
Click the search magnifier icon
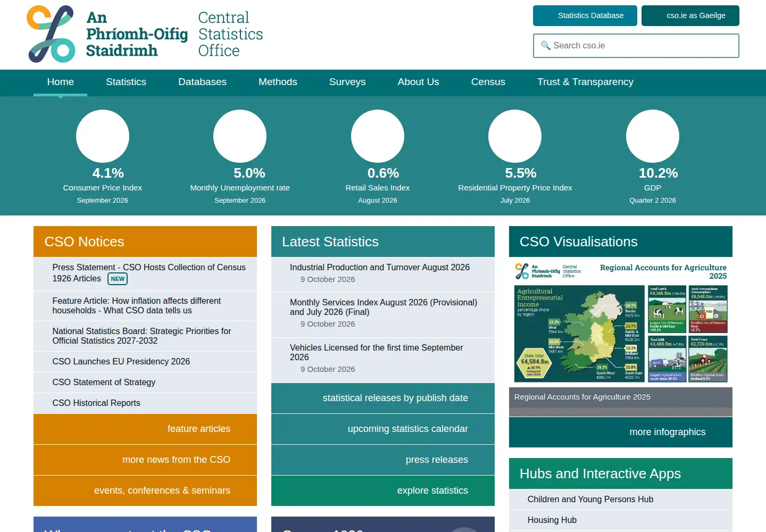point(545,46)
